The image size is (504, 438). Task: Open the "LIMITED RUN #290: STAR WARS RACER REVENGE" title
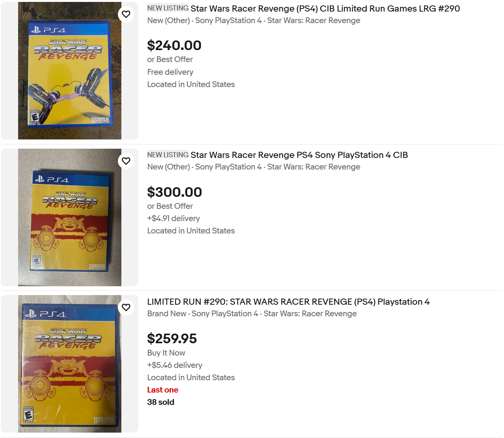click(288, 302)
